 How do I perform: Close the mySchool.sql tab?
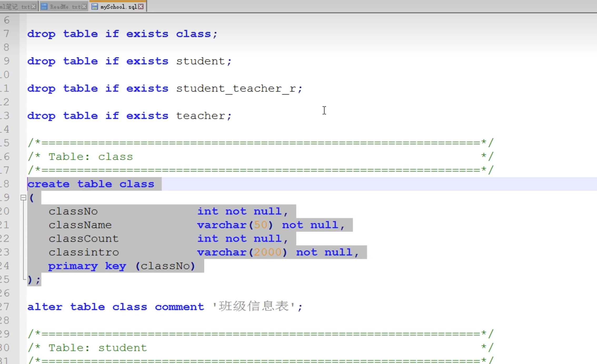click(x=141, y=7)
